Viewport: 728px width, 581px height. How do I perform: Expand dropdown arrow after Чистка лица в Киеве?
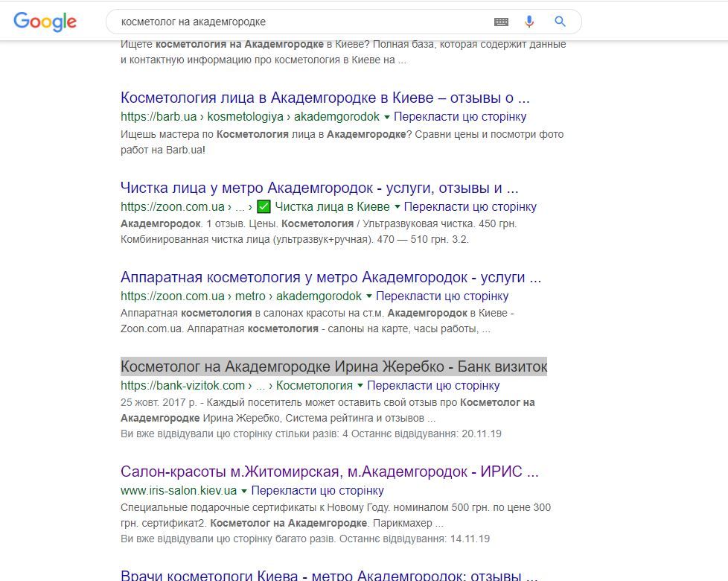tap(397, 207)
